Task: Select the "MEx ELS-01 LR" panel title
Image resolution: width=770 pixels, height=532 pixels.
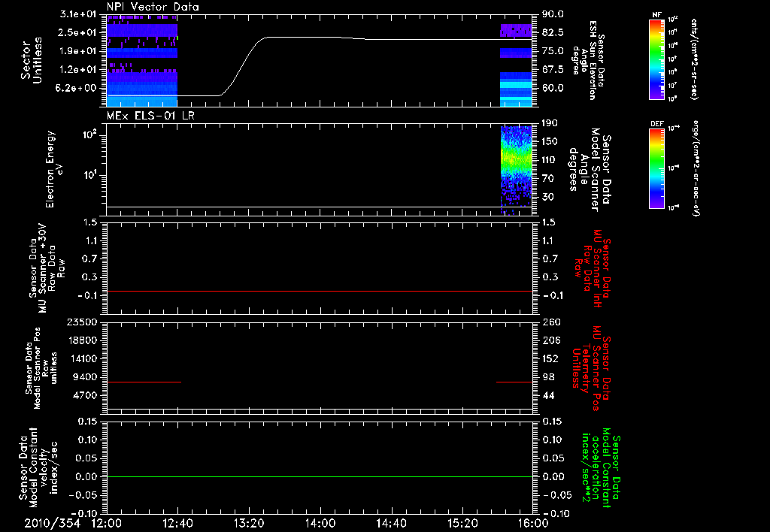Action: (150, 115)
